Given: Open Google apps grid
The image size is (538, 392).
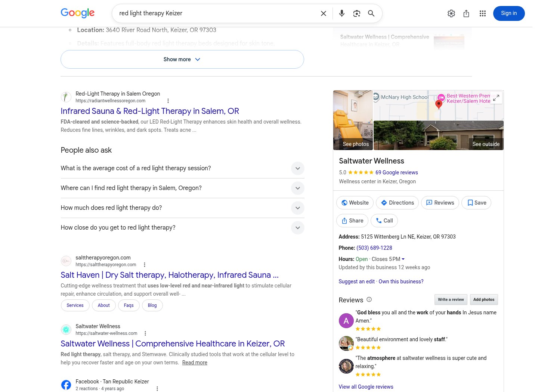Looking at the screenshot, I should coord(483,13).
